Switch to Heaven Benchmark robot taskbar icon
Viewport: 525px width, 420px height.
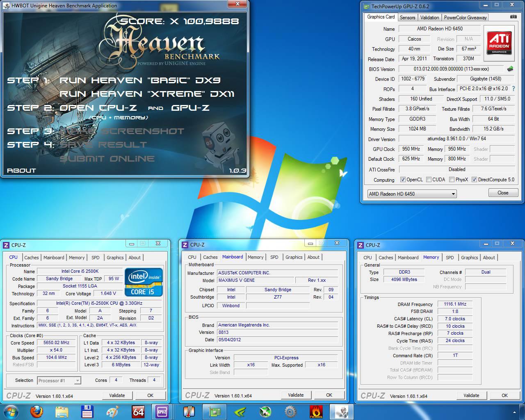[341, 411]
